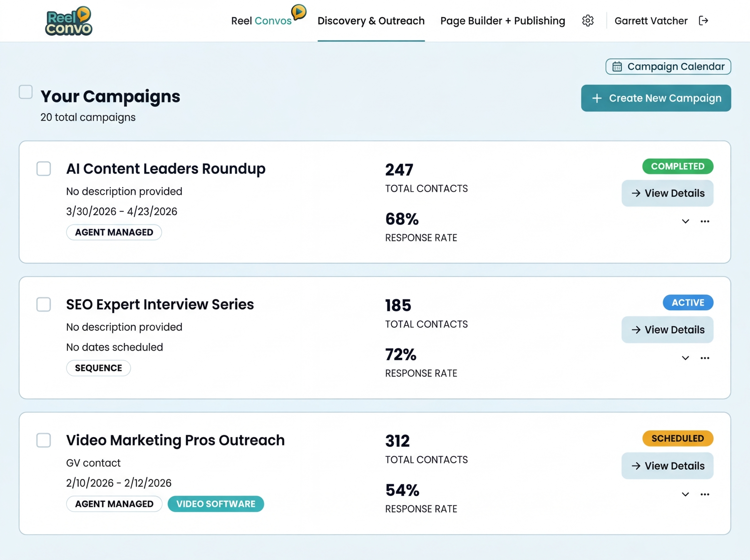The image size is (750, 560).
Task: Tick the Video Marketing Pros Outreach checkbox
Action: [44, 440]
